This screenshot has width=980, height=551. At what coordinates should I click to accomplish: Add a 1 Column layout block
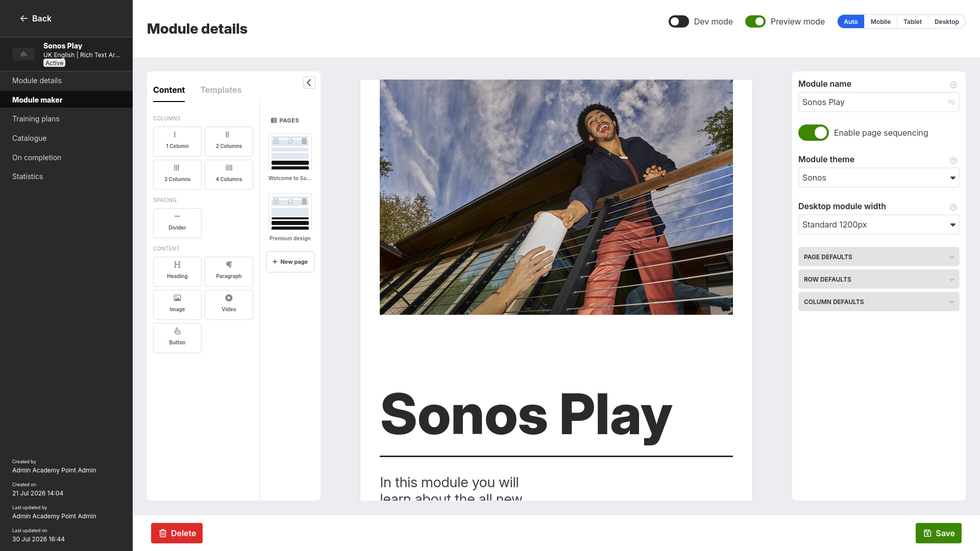tap(177, 141)
